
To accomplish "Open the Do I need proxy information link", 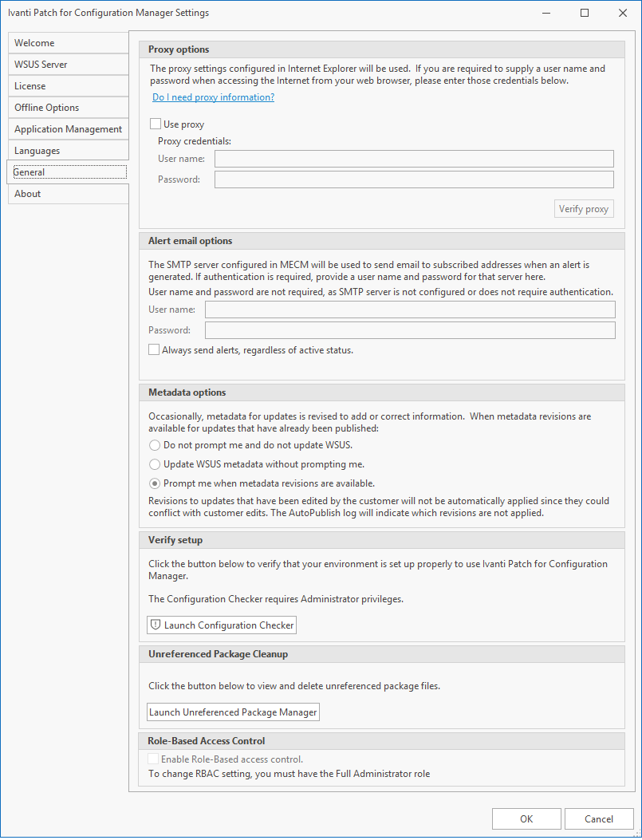I will coord(213,97).
